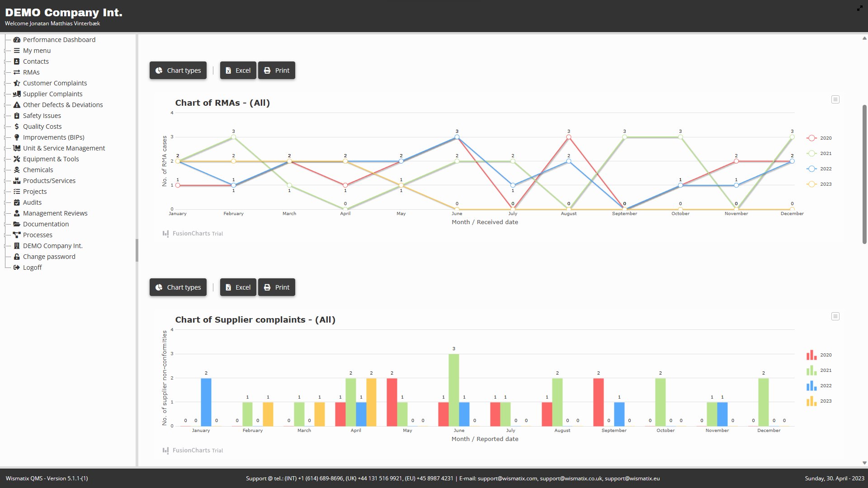The width and height of the screenshot is (868, 488).
Task: Open the RMAs menu item
Action: pyautogui.click(x=31, y=72)
